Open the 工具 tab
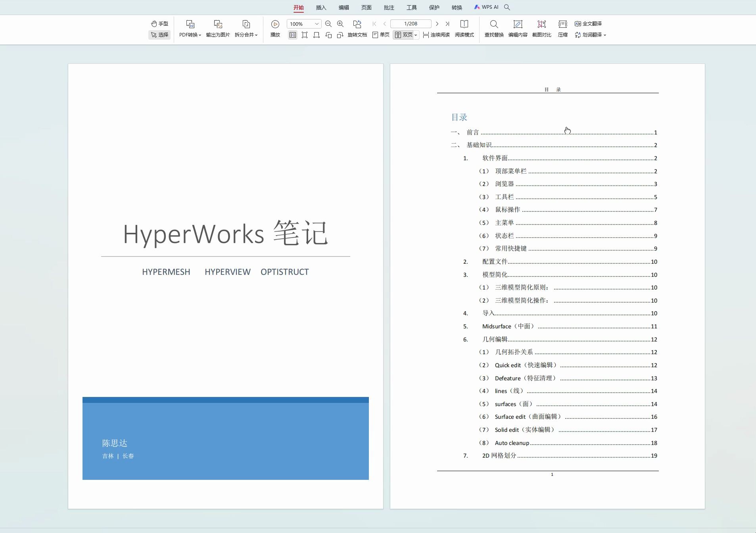 click(x=412, y=8)
